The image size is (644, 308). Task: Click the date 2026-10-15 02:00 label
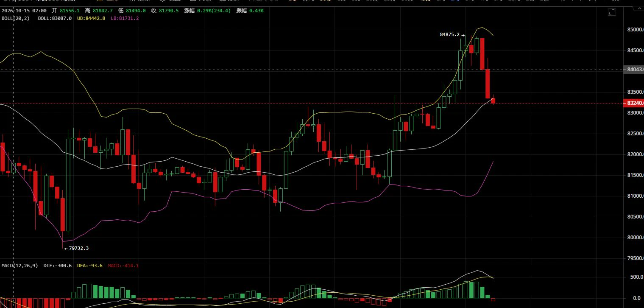click(24, 10)
